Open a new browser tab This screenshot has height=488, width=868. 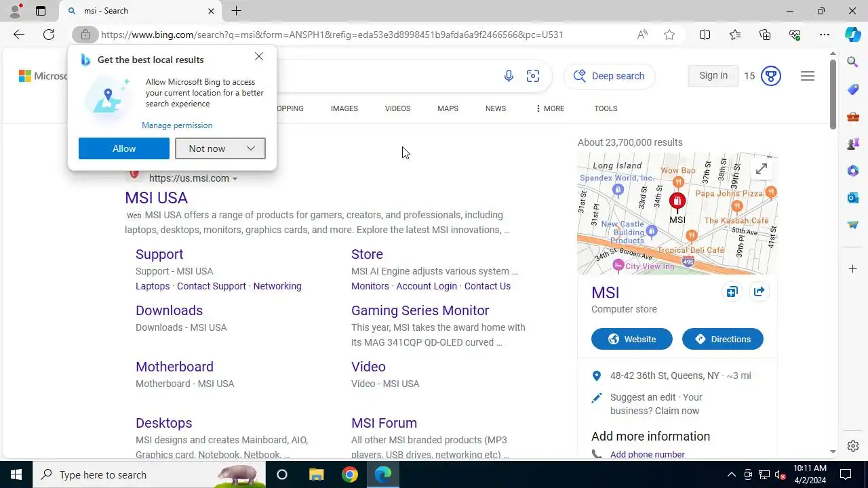pos(236,11)
